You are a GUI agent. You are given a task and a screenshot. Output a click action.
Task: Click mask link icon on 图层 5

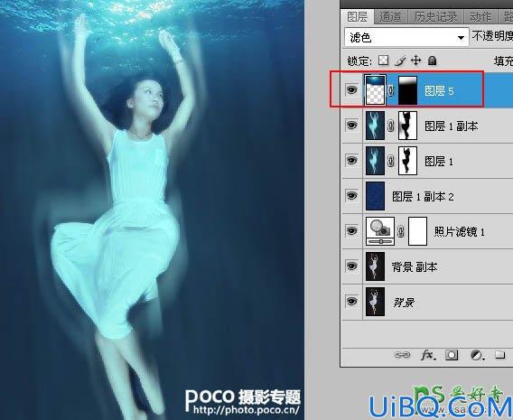click(391, 90)
